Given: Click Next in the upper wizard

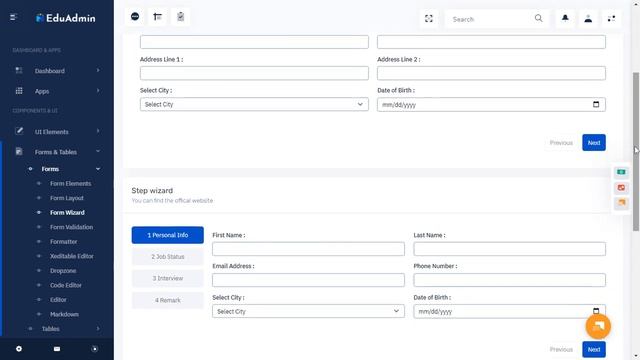Looking at the screenshot, I should (594, 142).
